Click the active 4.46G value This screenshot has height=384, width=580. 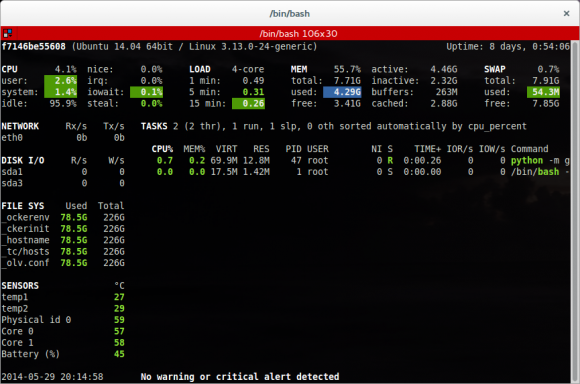(x=444, y=69)
